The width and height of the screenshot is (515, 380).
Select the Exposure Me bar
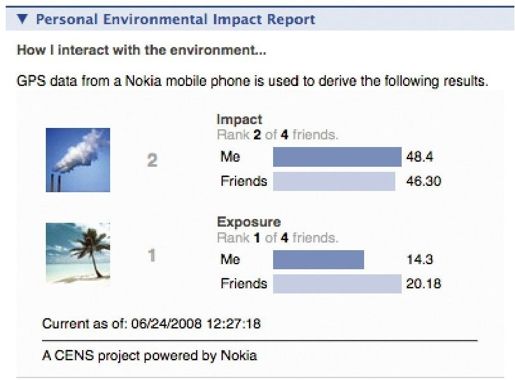pyautogui.click(x=318, y=259)
